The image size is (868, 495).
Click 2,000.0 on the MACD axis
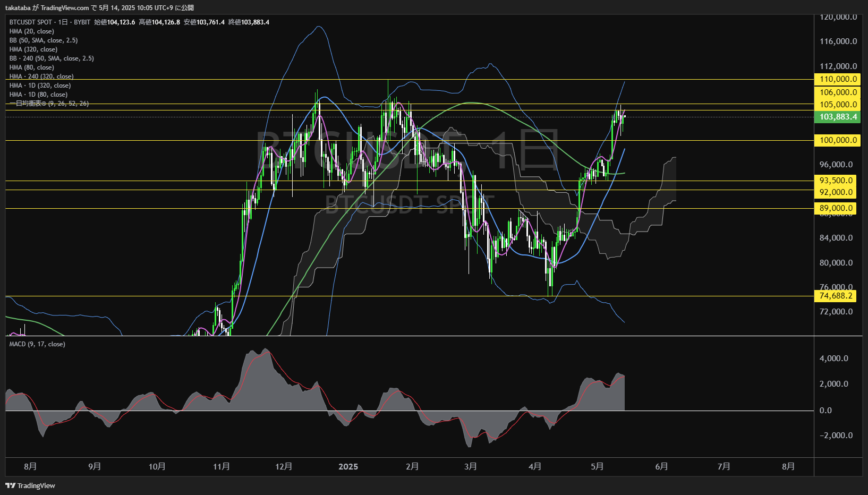(834, 384)
